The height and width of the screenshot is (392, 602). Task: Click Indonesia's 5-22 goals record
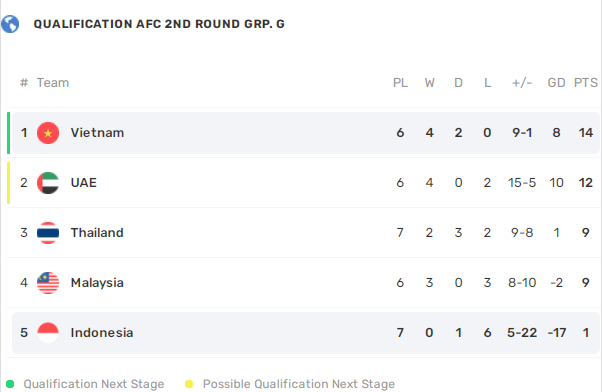pyautogui.click(x=522, y=332)
